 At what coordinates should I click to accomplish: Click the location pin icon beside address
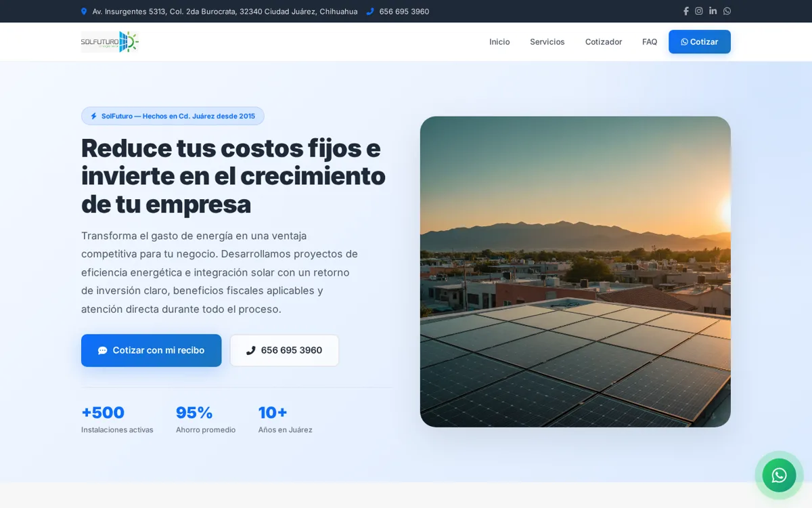(84, 12)
